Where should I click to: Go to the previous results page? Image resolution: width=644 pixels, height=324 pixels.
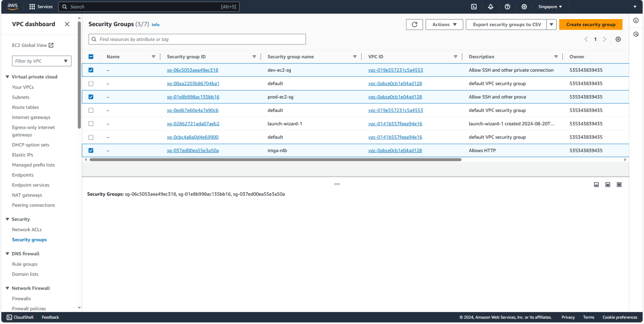point(586,39)
